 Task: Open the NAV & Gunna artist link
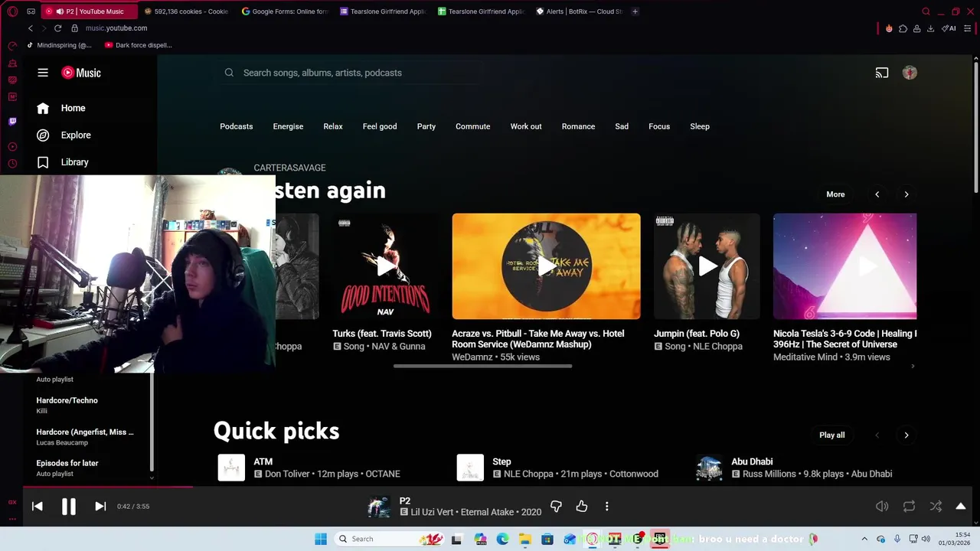coord(398,347)
